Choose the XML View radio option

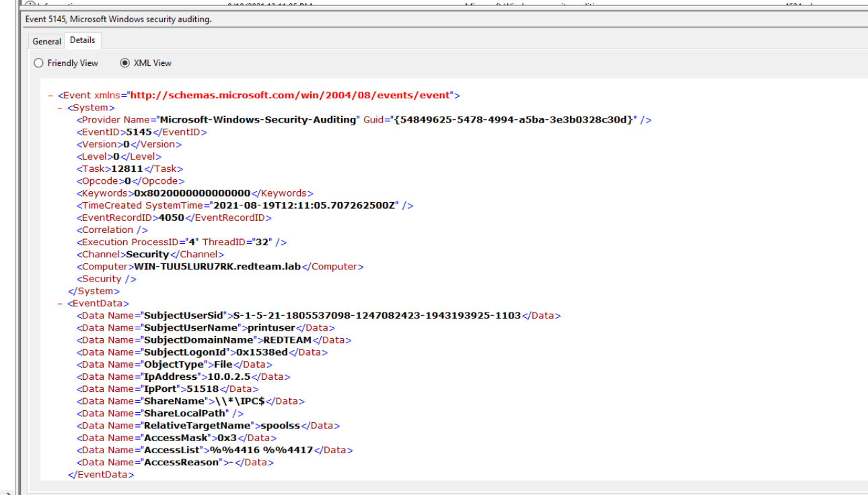(x=124, y=63)
